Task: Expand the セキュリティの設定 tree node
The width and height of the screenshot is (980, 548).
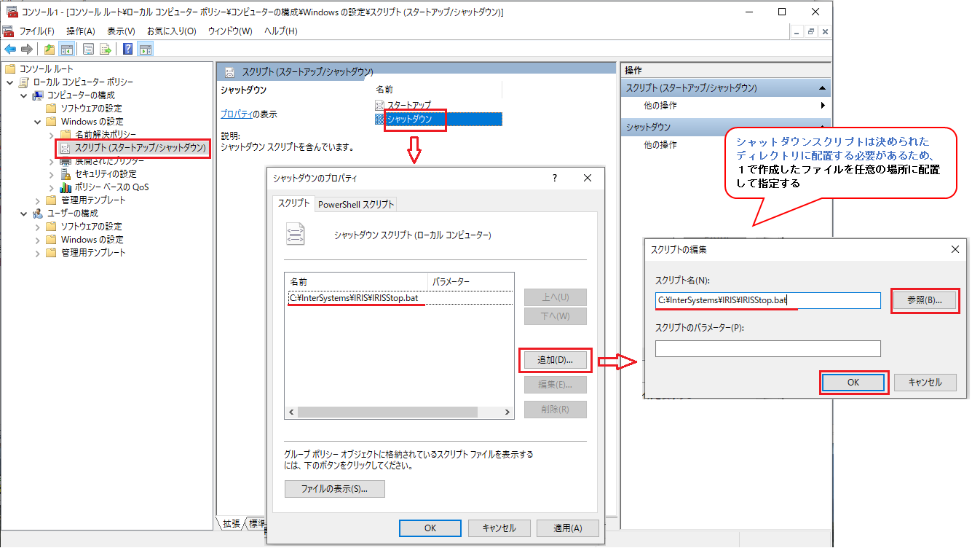Action: point(51,174)
